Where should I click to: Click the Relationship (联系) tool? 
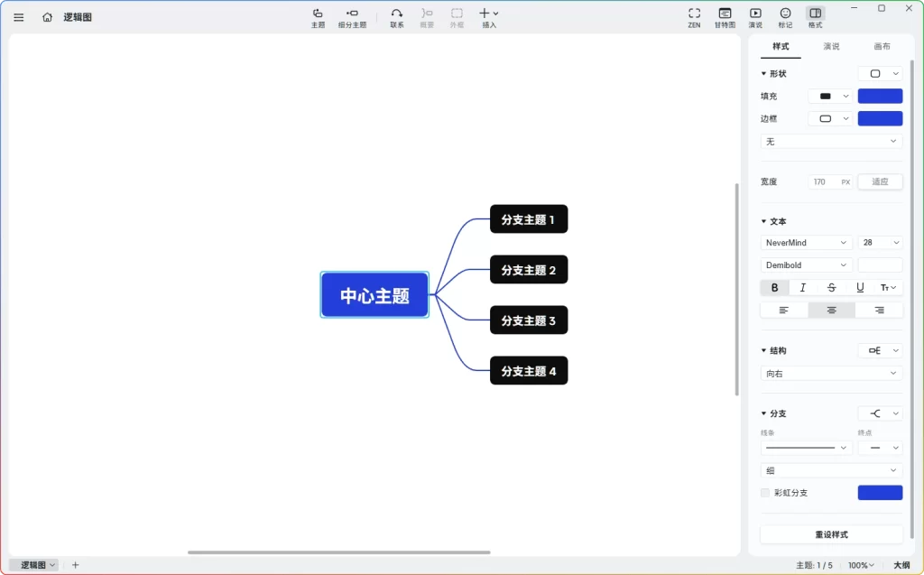pyautogui.click(x=397, y=16)
